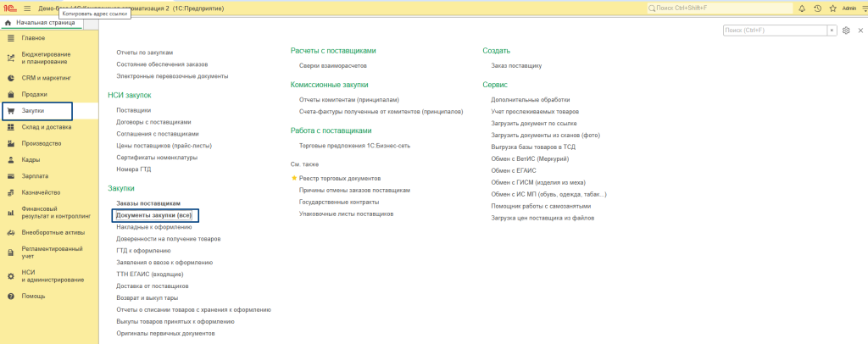Click the hamburger main menu icon
This screenshot has height=344, width=868.
point(26,8)
